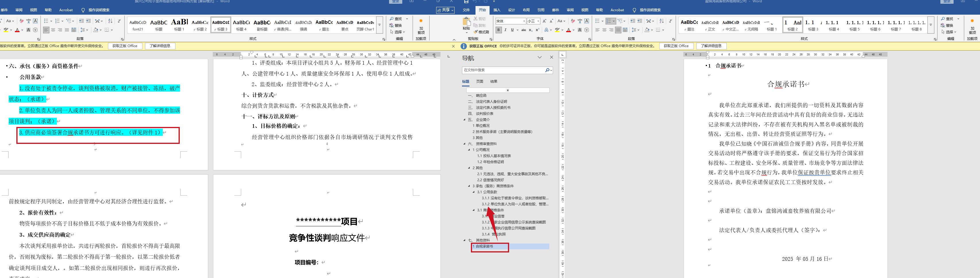Click Find 查找 in right Word window
The height and width of the screenshot is (278, 980).
click(947, 19)
